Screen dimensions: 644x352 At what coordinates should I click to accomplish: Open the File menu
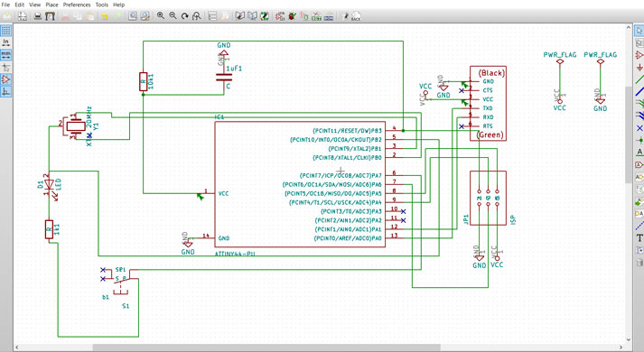[5, 5]
